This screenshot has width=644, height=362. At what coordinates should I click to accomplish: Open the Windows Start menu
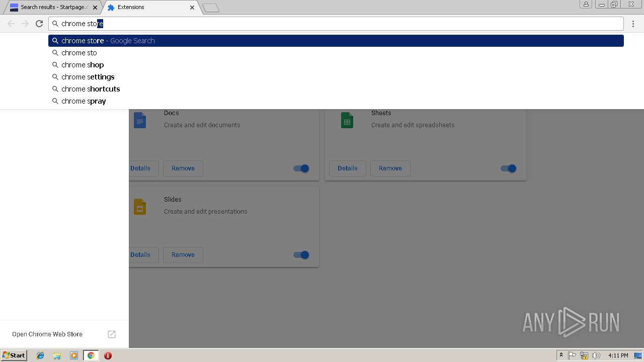pos(14,355)
